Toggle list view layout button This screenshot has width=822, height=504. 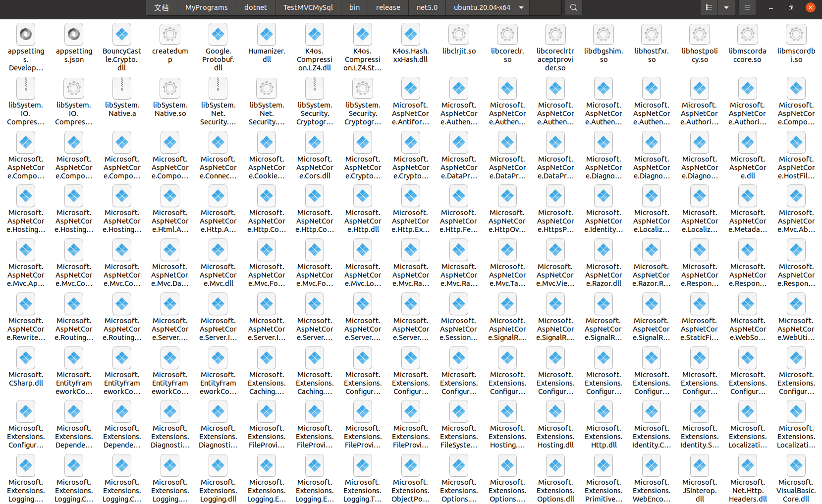coord(709,7)
